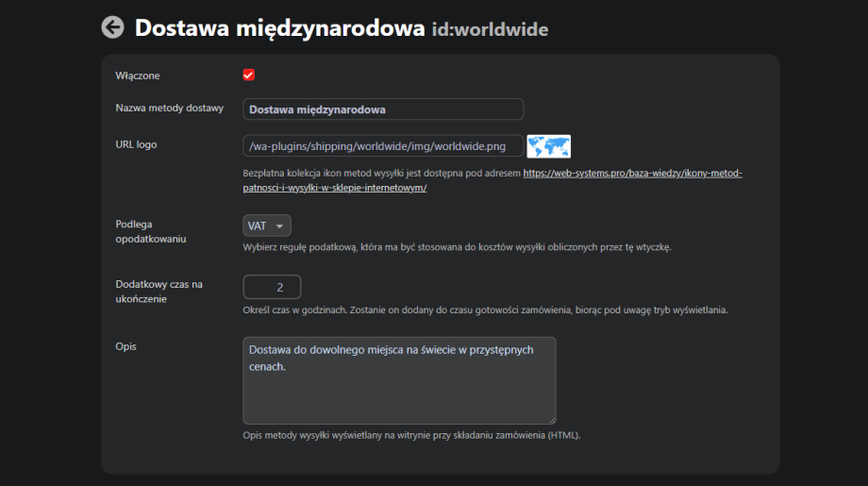868x486 pixels.
Task: Click the 'Nazwa metody dostawy' label
Action: 170,108
